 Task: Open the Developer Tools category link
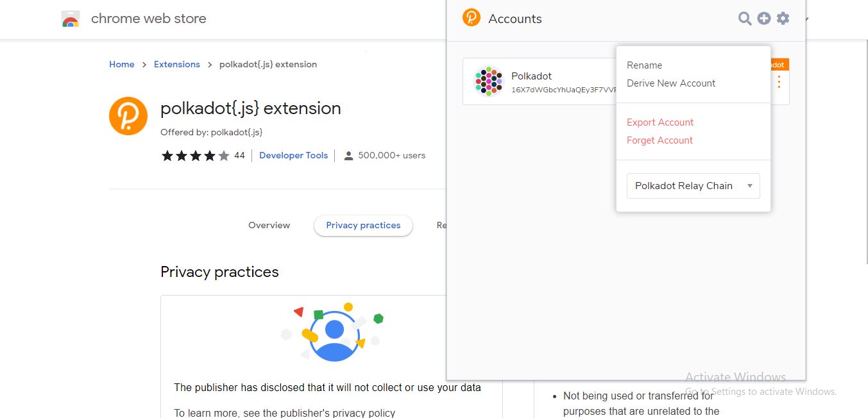(293, 156)
